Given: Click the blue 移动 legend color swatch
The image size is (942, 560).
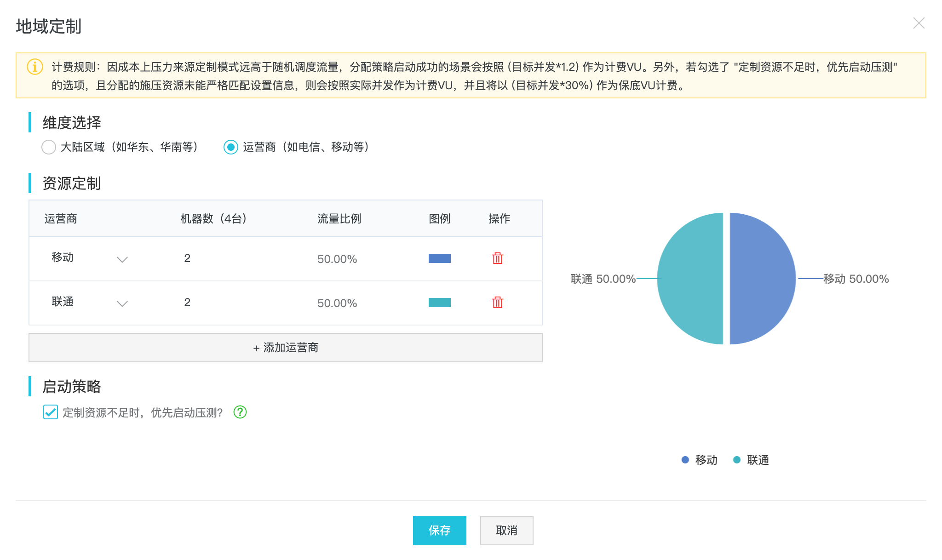Looking at the screenshot, I should (440, 258).
